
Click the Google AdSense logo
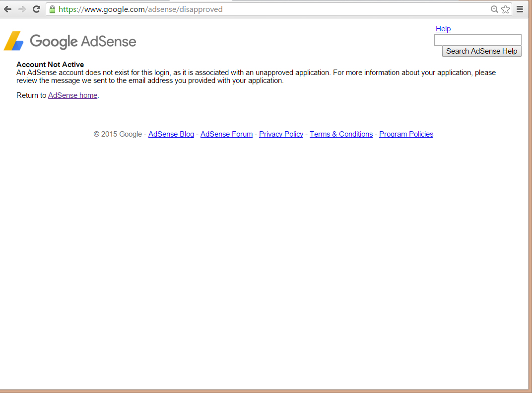[70, 41]
